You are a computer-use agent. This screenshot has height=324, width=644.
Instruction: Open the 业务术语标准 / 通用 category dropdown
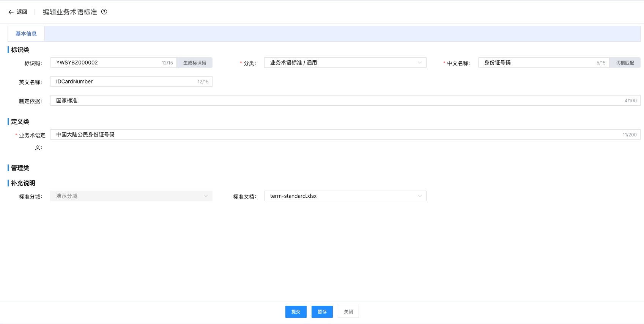[342, 63]
